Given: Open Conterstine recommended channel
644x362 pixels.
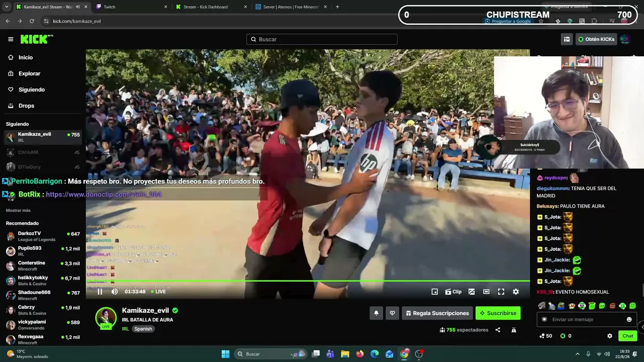Looking at the screenshot, I should 43,265.
